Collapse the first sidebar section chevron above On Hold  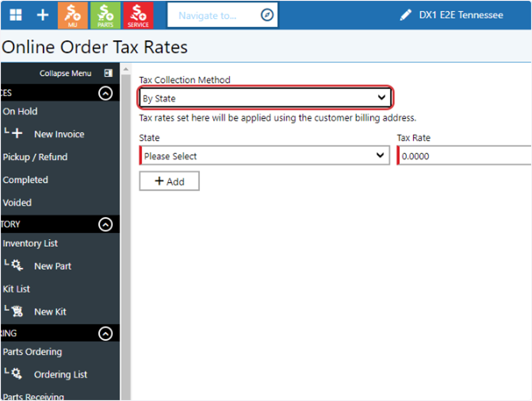coord(106,93)
